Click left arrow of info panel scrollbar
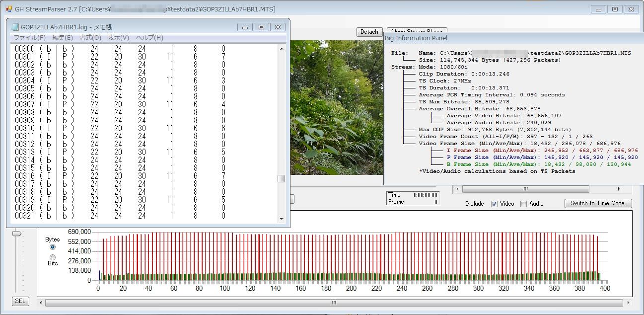This screenshot has height=315, width=644. (x=457, y=189)
